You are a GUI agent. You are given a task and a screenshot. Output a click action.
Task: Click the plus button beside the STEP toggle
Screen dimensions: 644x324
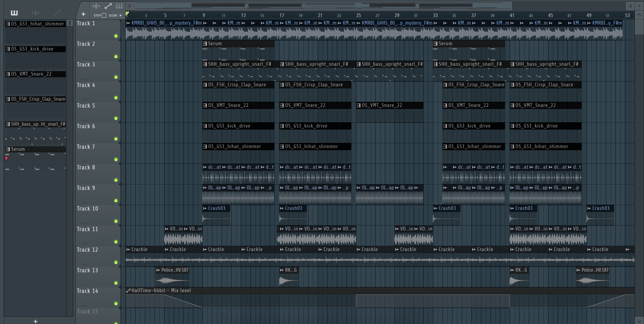(x=83, y=14)
